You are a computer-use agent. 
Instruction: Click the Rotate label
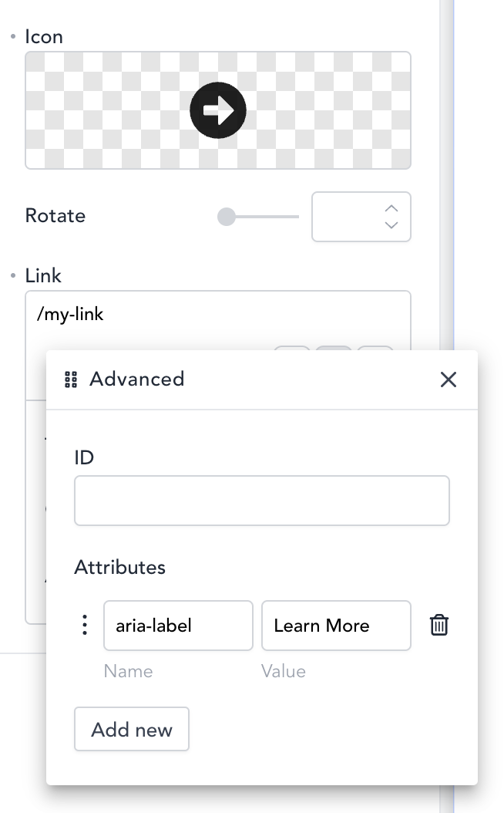point(55,216)
